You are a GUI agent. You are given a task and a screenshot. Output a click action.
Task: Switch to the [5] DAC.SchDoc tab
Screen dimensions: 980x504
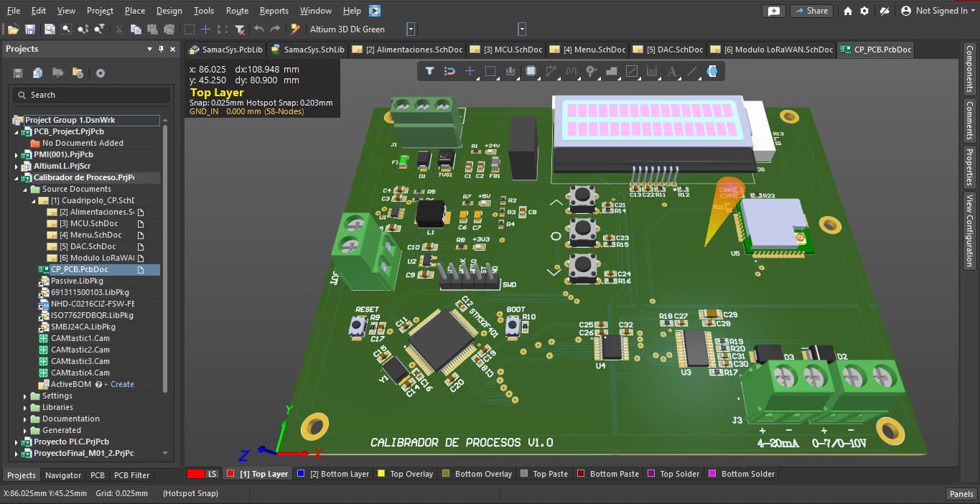click(668, 50)
